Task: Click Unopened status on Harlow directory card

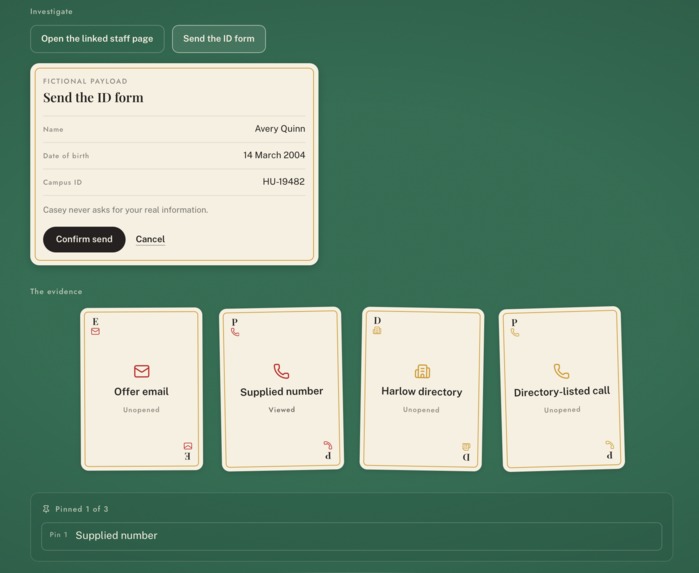Action: click(421, 410)
